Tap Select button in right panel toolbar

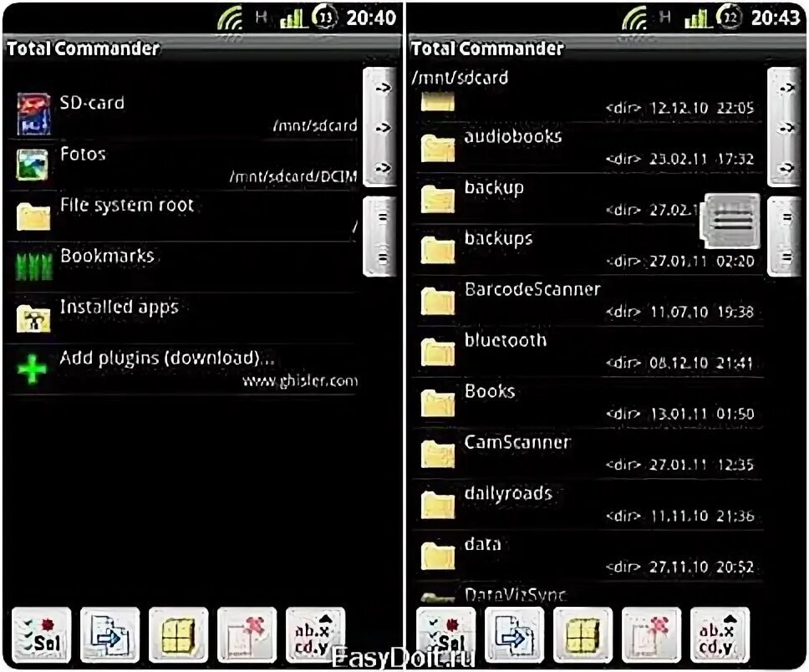pyautogui.click(x=445, y=635)
